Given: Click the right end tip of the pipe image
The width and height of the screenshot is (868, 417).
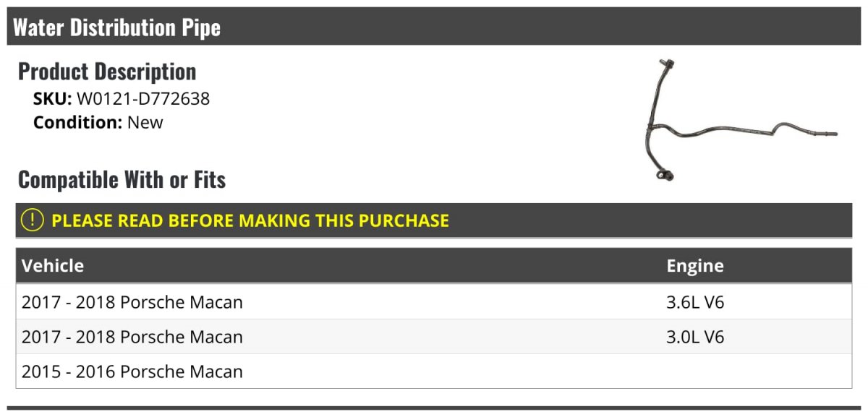Looking at the screenshot, I should pos(834,134).
